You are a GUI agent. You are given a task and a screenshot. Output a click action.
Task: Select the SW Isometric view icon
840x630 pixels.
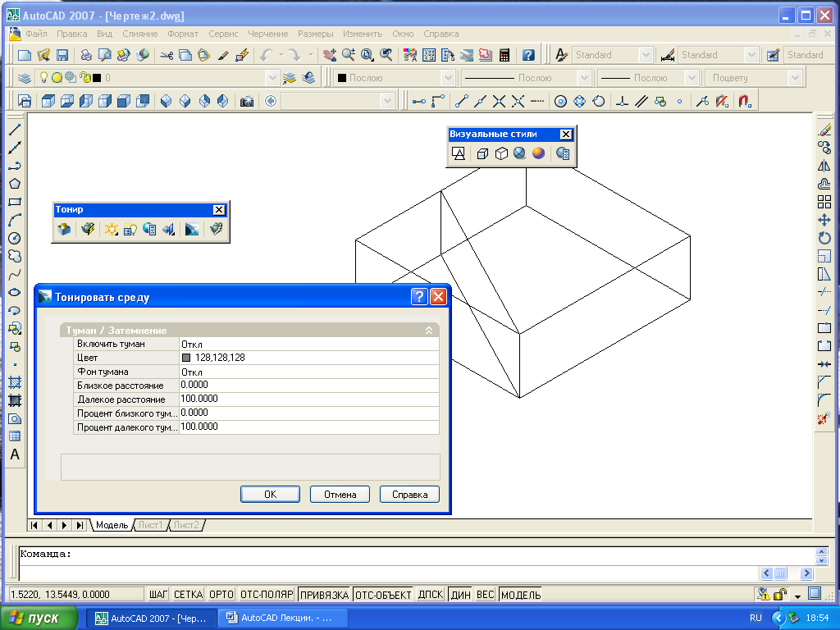[166, 101]
